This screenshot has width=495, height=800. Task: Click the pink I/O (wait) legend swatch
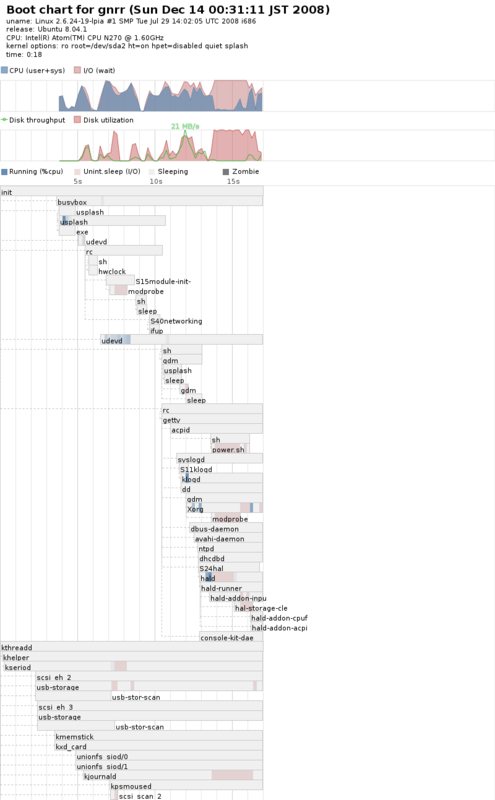click(x=78, y=70)
